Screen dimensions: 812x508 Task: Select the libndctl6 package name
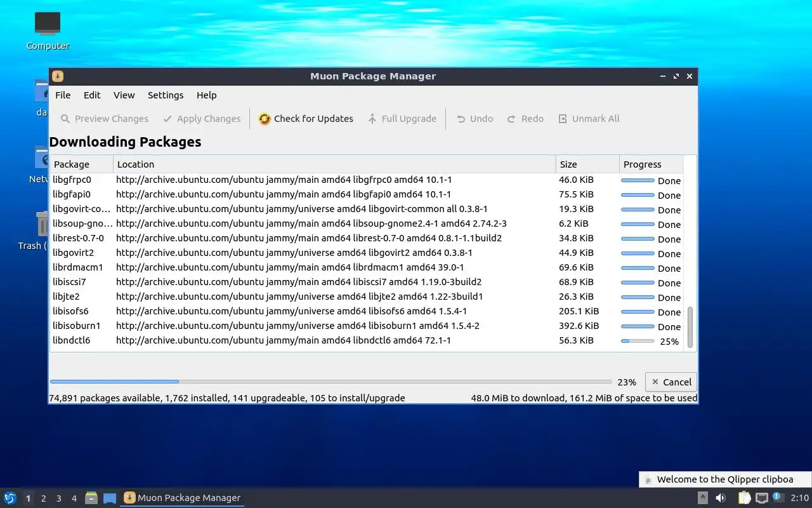[x=72, y=340]
